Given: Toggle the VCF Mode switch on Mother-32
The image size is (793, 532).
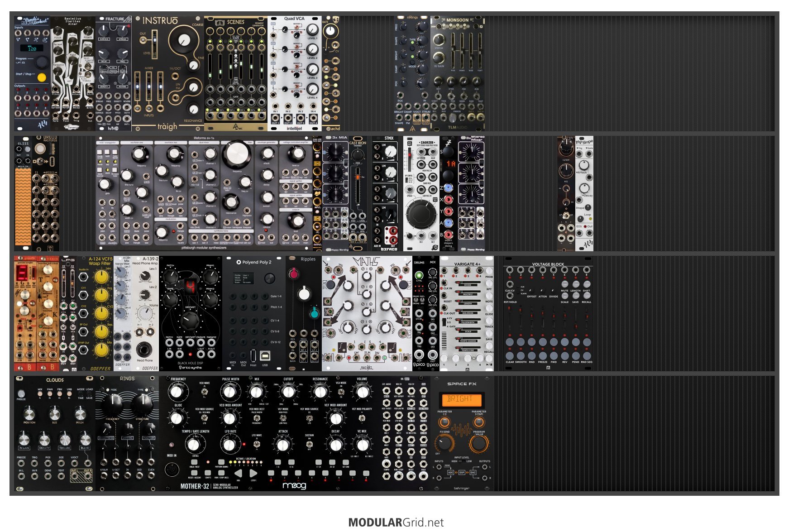Looking at the screenshot, I should [x=283, y=417].
